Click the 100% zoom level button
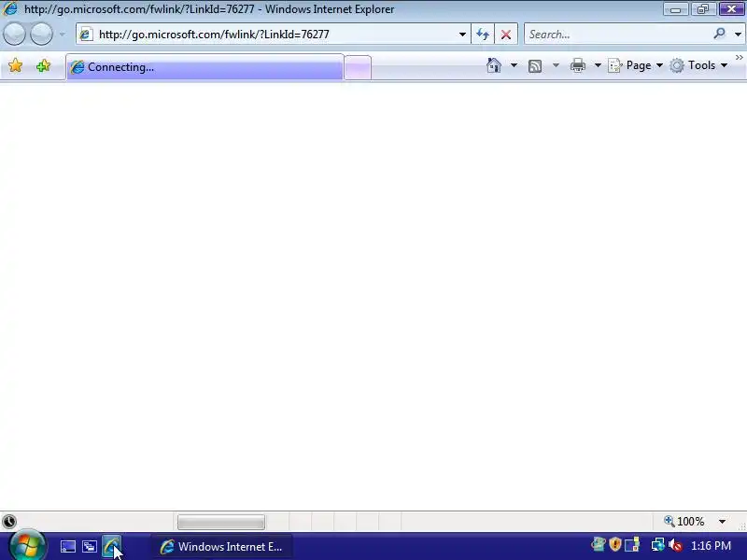Image resolution: width=747 pixels, height=560 pixels. [x=684, y=522]
